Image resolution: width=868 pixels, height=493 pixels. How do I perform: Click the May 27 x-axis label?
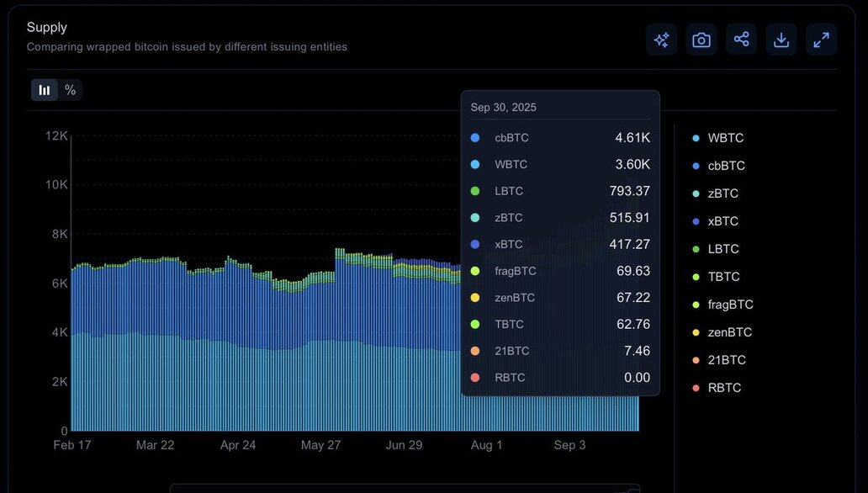[x=320, y=445]
